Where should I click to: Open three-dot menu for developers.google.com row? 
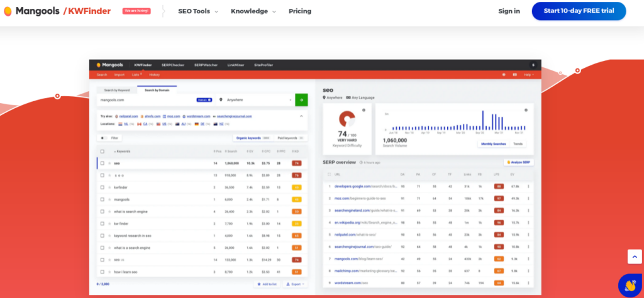tap(528, 186)
